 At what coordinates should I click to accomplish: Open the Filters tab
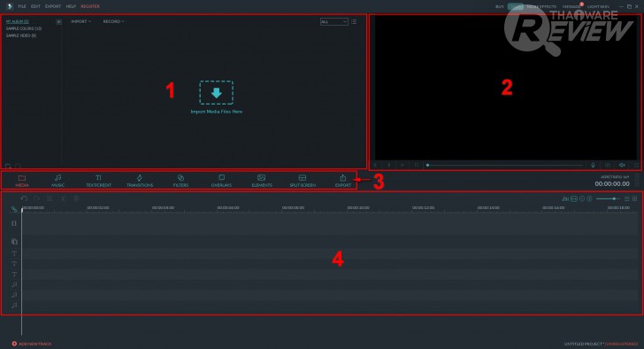click(x=180, y=181)
